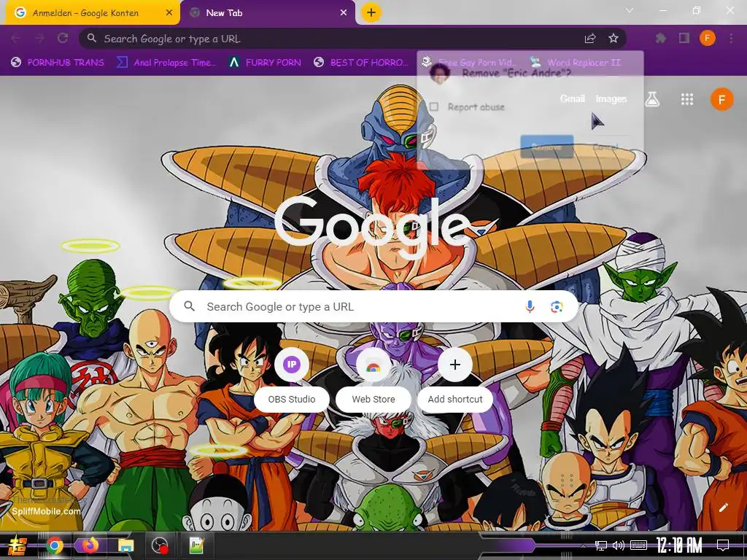Image resolution: width=747 pixels, height=560 pixels.
Task: Open the Google account avatar on page
Action: [x=721, y=99]
